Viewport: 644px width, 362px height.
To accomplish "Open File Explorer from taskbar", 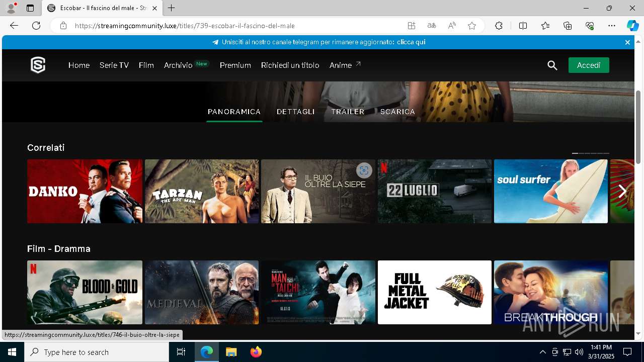I will pos(231,352).
